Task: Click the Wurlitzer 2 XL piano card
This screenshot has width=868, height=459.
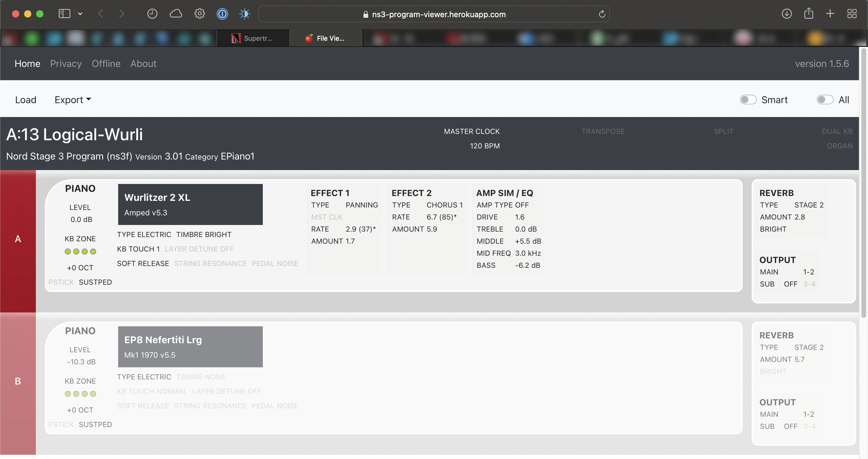Action: pyautogui.click(x=190, y=204)
